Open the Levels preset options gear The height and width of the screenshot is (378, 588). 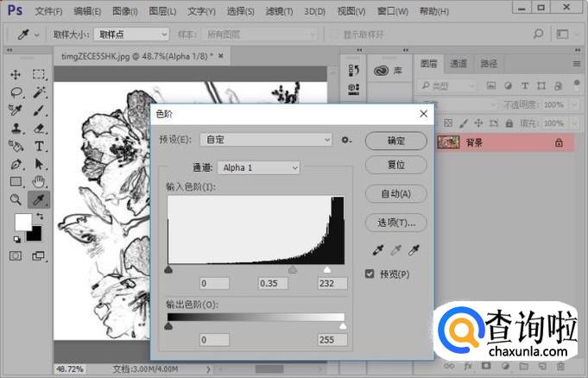click(x=346, y=140)
